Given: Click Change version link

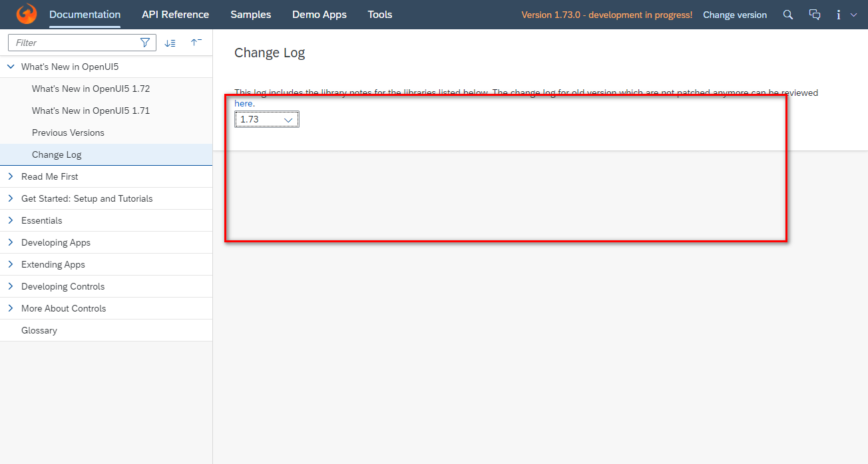Looking at the screenshot, I should pyautogui.click(x=735, y=15).
